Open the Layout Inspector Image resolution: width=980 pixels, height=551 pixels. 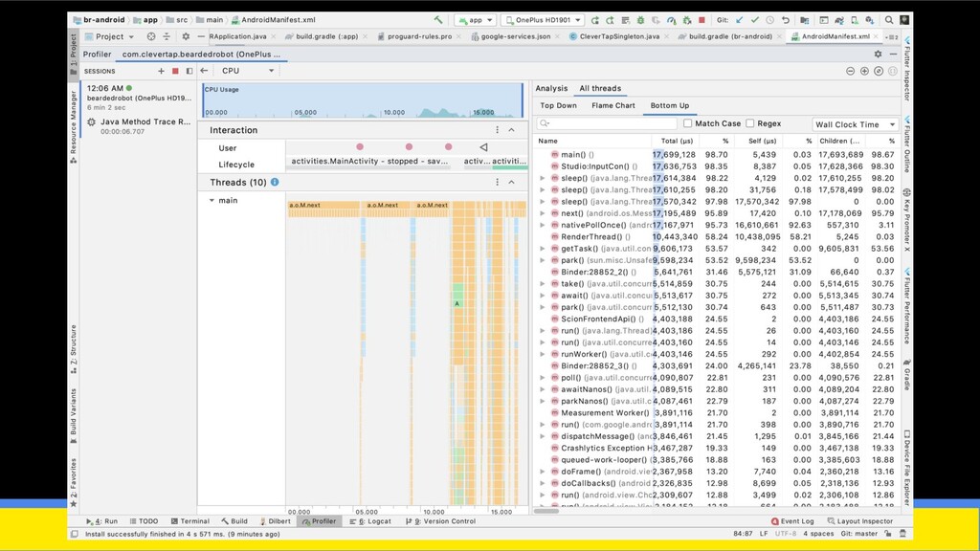(x=860, y=521)
